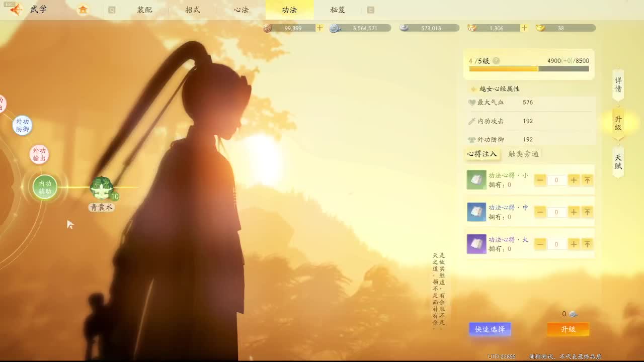The width and height of the screenshot is (644, 362).
Task: Select the 升级 side tab
Action: (x=618, y=123)
